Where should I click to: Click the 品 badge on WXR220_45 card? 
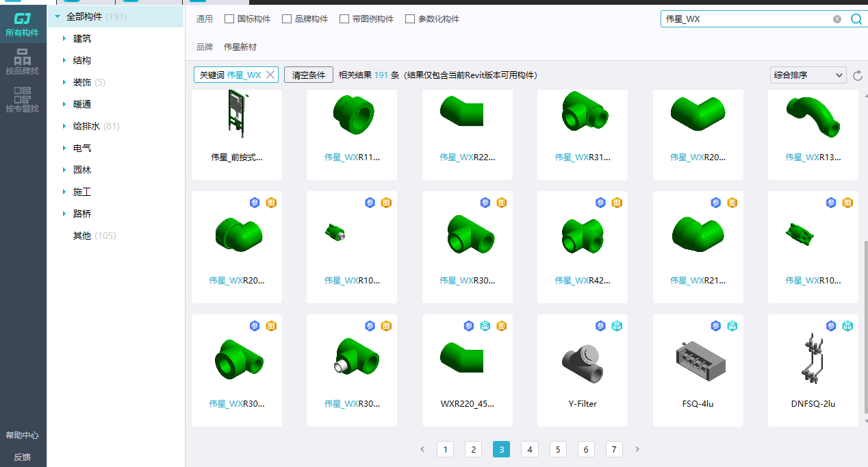pos(485,326)
